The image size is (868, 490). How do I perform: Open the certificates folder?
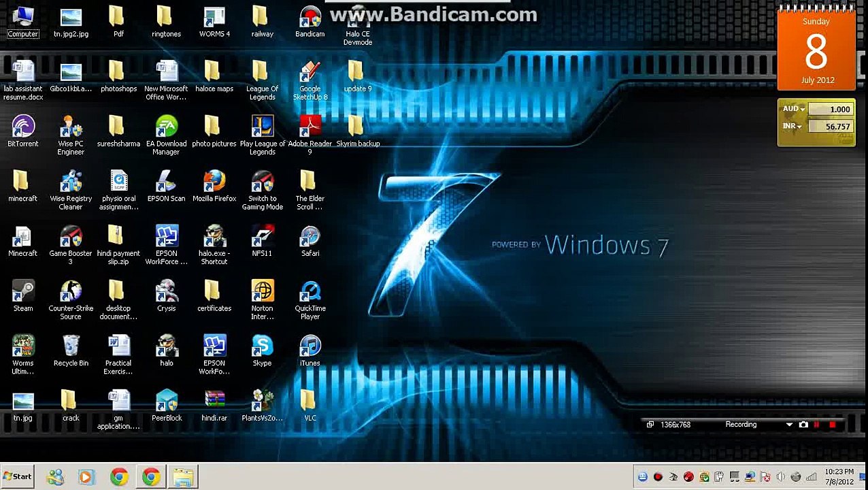click(x=214, y=296)
